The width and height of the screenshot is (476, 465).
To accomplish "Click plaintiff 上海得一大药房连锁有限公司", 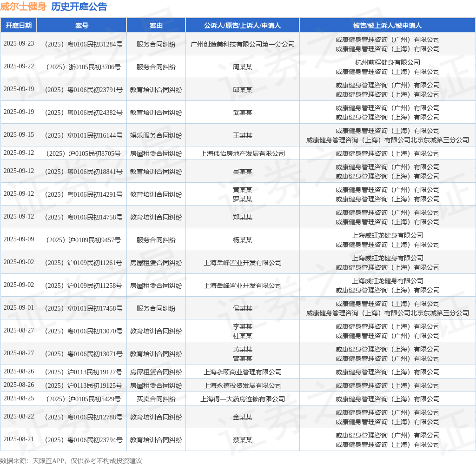I will (x=243, y=399).
